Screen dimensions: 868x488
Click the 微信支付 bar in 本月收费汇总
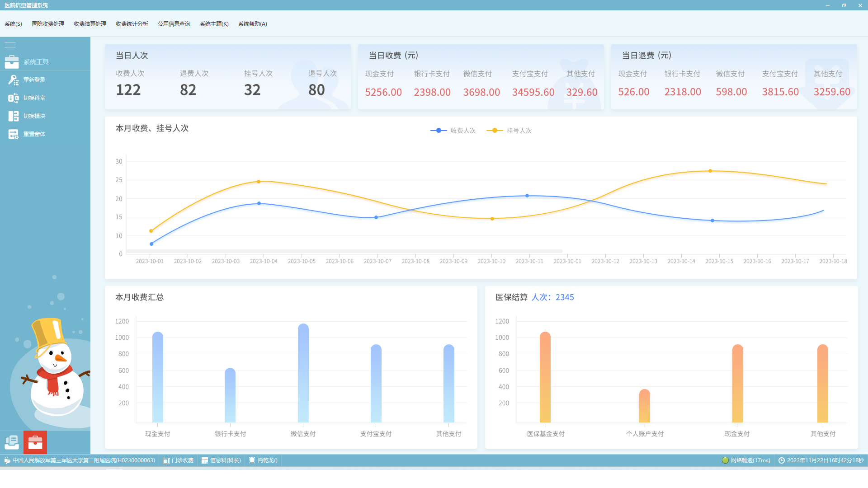[303, 373]
